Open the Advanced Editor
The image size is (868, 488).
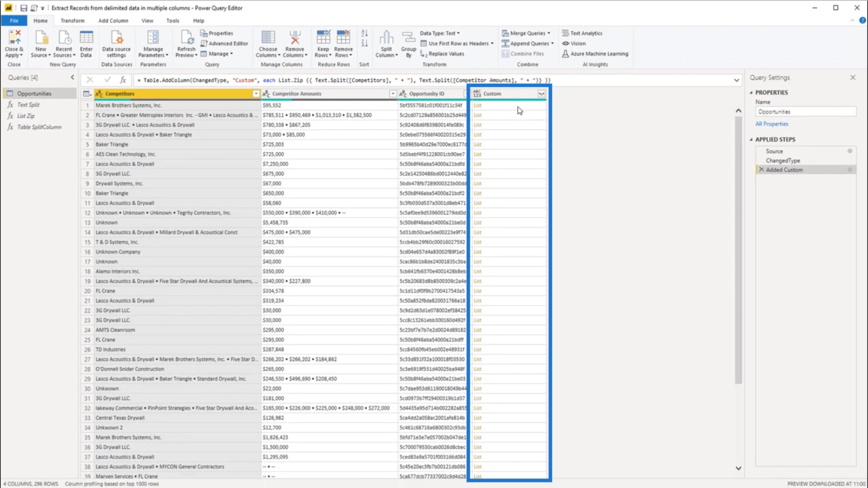point(224,43)
